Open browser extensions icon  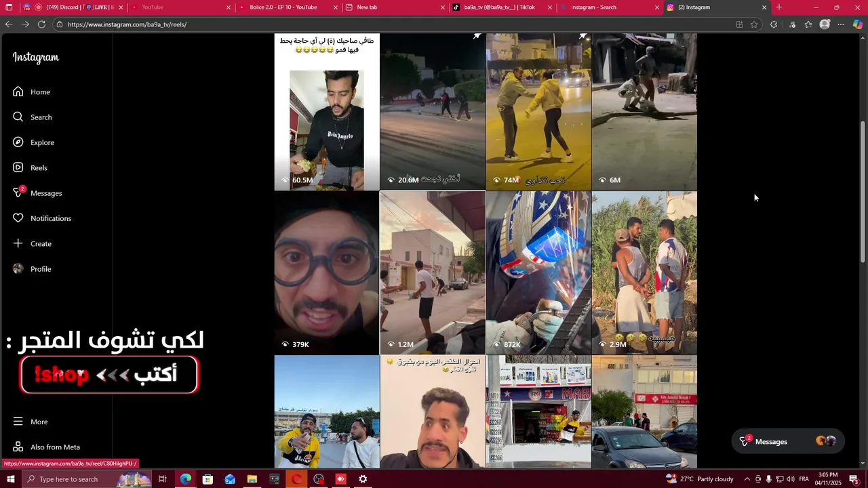(x=774, y=24)
